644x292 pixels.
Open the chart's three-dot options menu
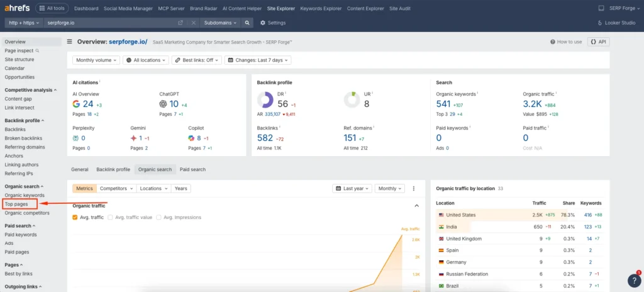(x=414, y=188)
